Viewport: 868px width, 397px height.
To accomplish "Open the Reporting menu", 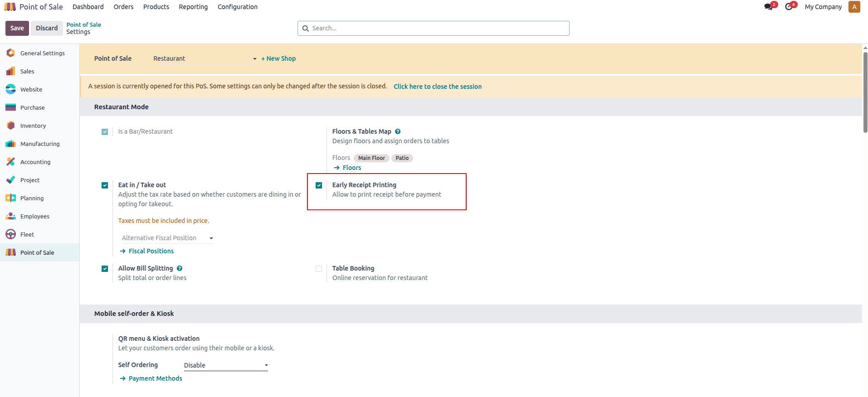I will [x=193, y=7].
